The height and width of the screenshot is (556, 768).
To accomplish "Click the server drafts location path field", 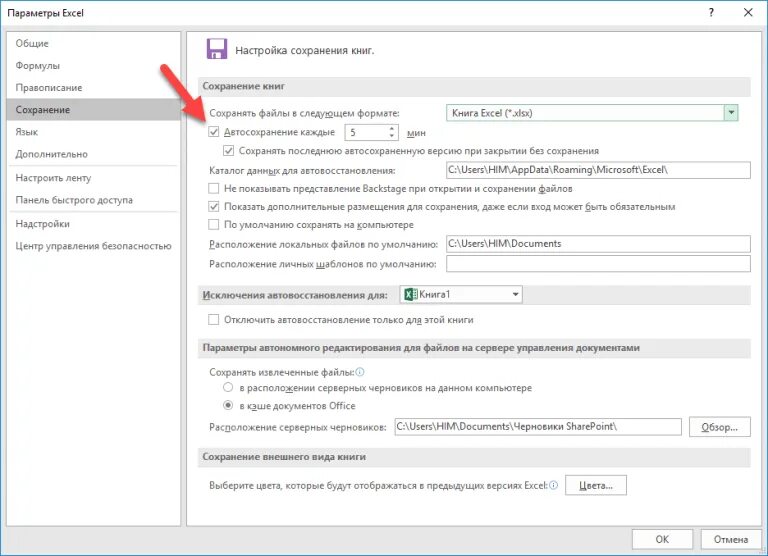I will [x=538, y=427].
